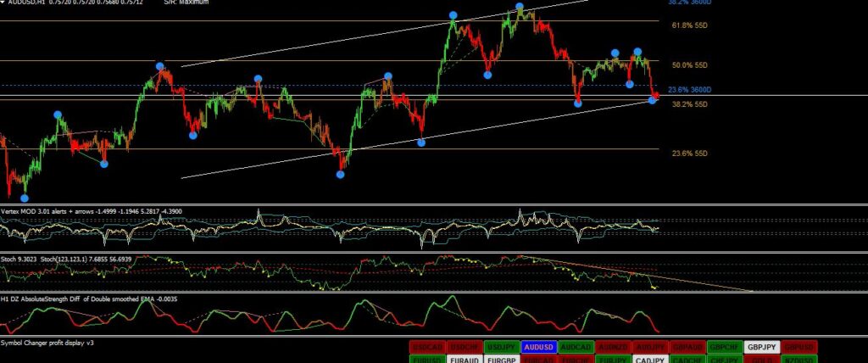Image resolution: width=868 pixels, height=363 pixels.
Task: Click the highest blue swing dot at the channel top
Action: coord(520,7)
